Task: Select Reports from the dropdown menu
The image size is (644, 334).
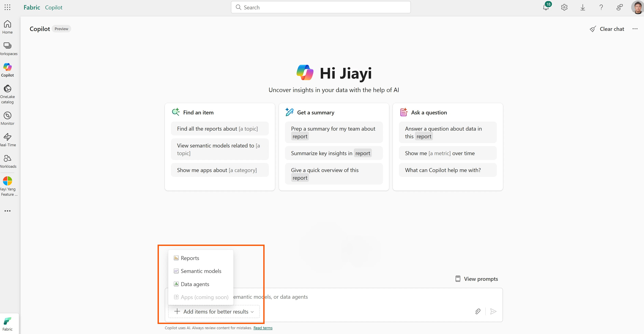Action: [x=190, y=258]
